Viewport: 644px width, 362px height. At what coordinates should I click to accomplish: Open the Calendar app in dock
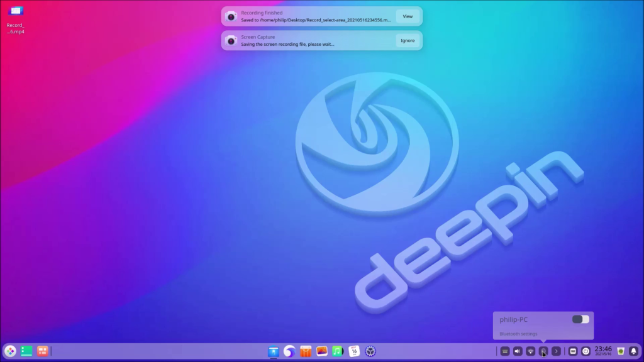tap(354, 351)
